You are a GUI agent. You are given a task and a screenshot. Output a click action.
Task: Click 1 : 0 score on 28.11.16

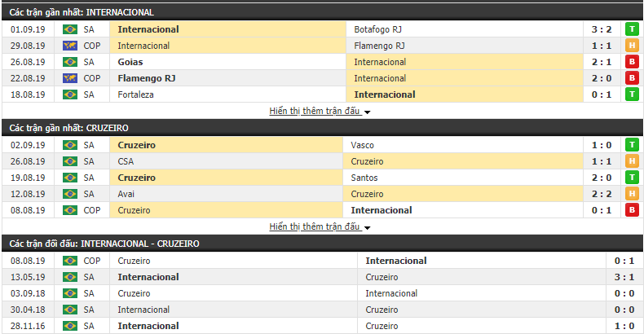pos(624,326)
